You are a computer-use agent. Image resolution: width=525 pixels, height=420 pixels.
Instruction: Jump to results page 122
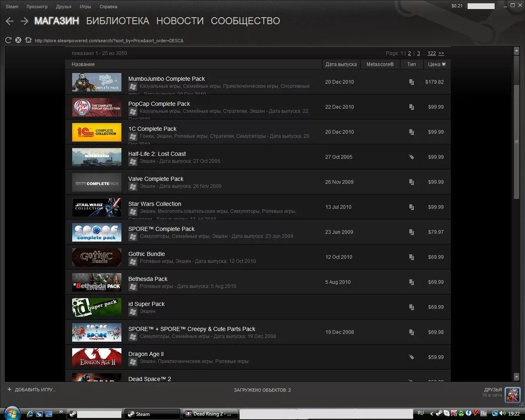tap(431, 53)
